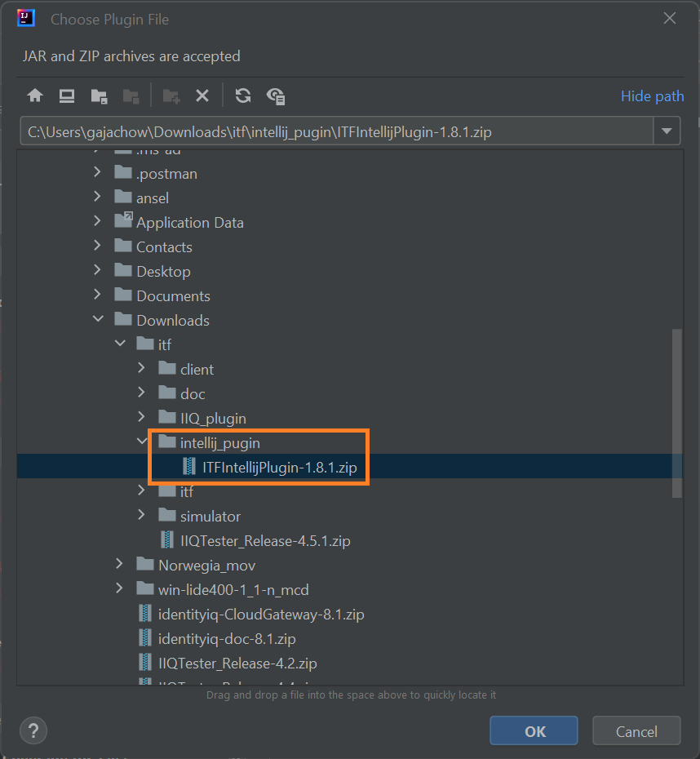Expand the Documents folder
The width and height of the screenshot is (700, 759).
[97, 294]
